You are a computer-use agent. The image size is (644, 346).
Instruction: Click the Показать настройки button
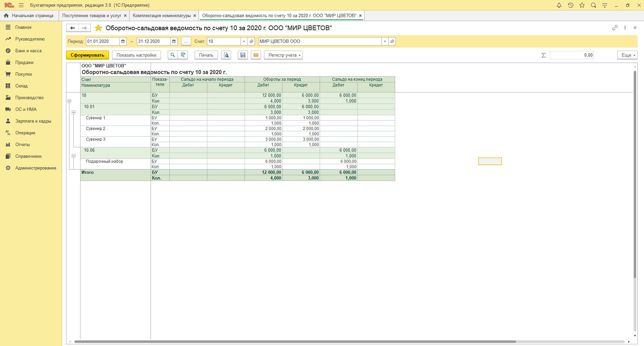[136, 55]
